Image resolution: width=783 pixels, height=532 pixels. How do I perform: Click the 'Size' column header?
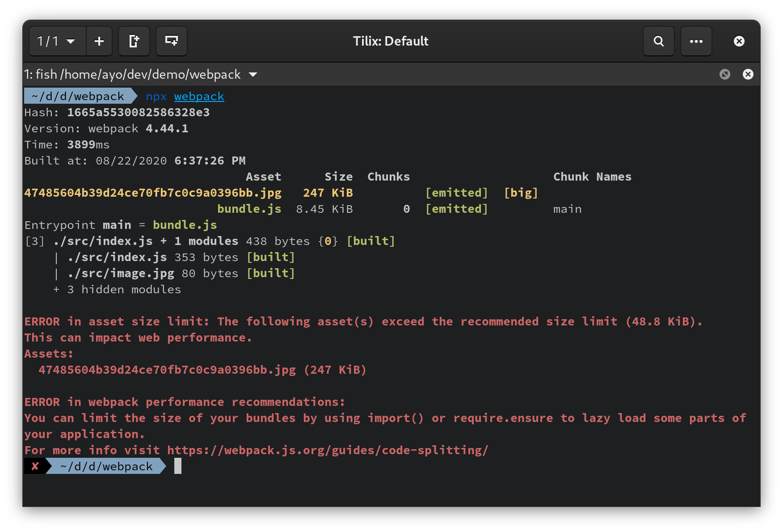339,177
